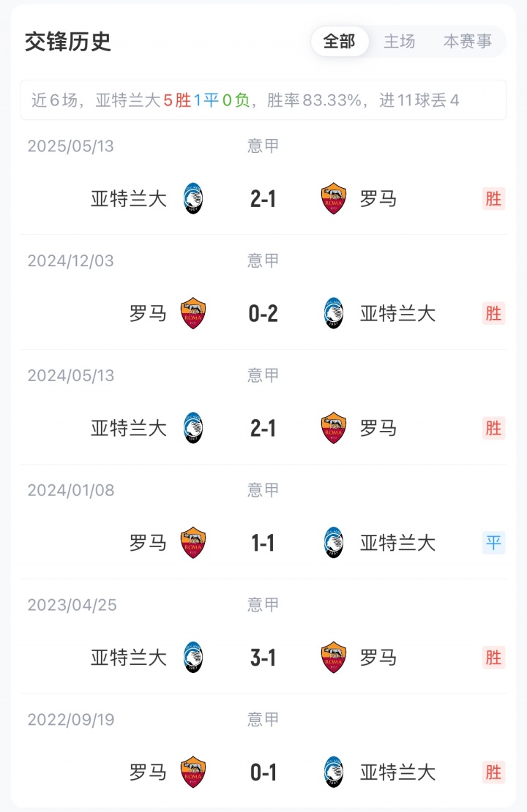This screenshot has height=812, width=527.
Task: Tap Roma crest in 2024/12/03 match
Action: pos(193,313)
